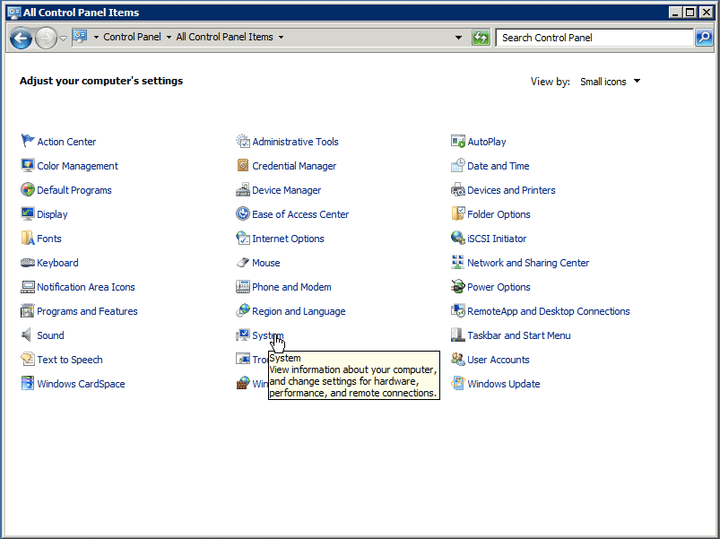This screenshot has width=720, height=539.
Task: Open the Programs and Features link
Action: [87, 312]
